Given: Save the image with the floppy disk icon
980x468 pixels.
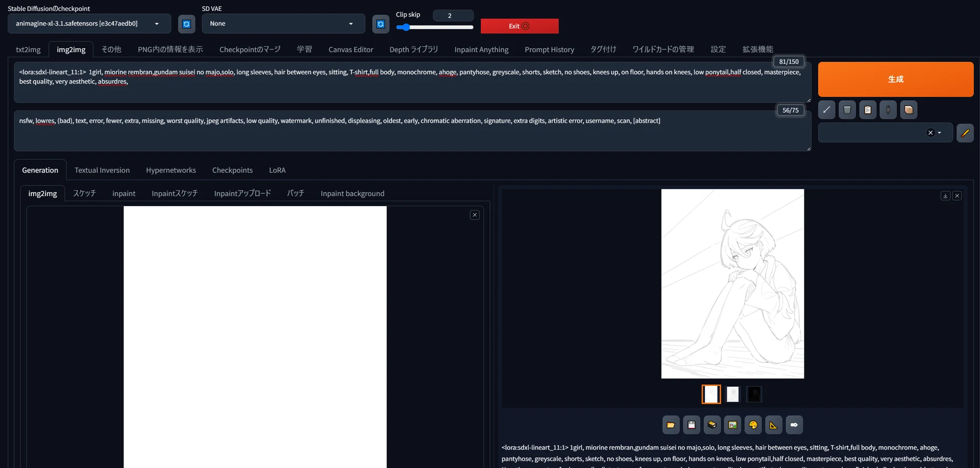Looking at the screenshot, I should tap(692, 425).
